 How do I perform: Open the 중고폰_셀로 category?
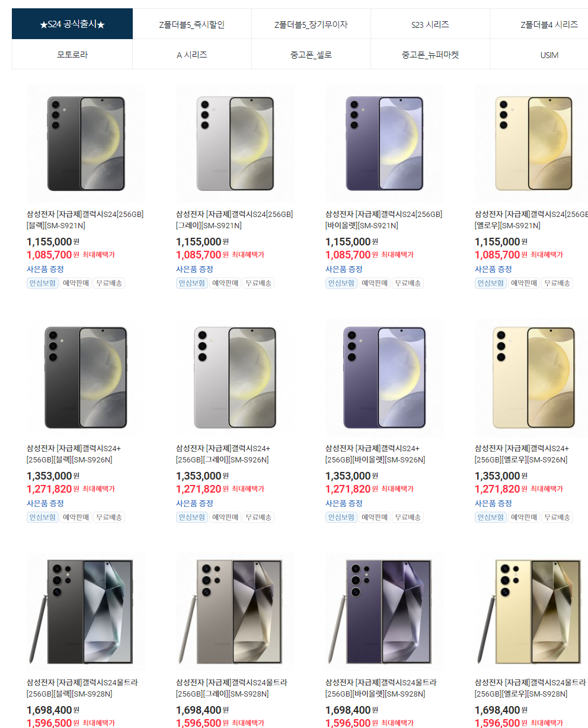311,55
